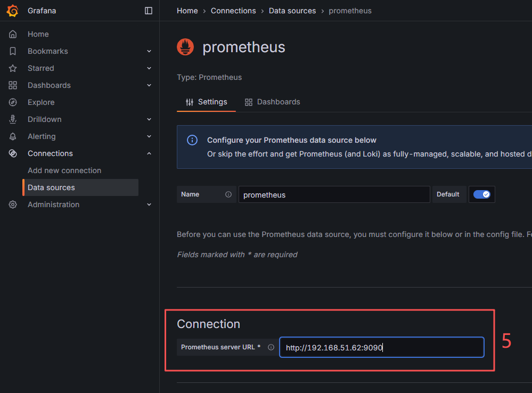
Task: Open Starred in the sidebar
Action: (40, 68)
